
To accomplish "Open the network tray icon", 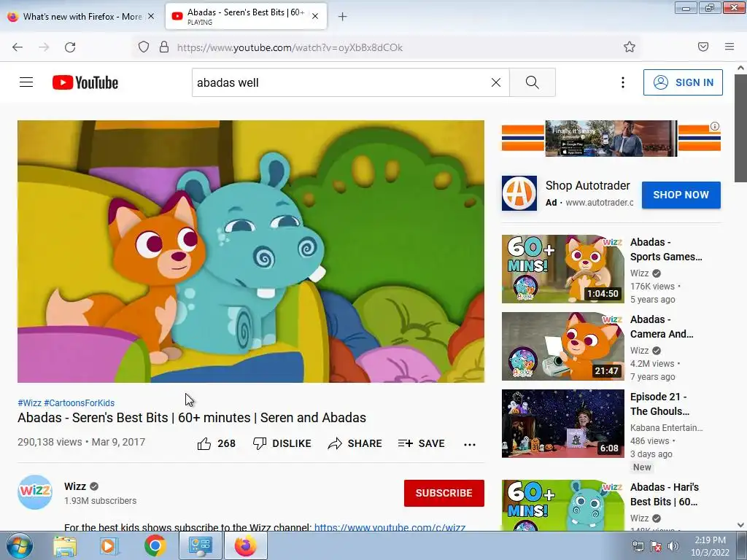I will coord(638,547).
